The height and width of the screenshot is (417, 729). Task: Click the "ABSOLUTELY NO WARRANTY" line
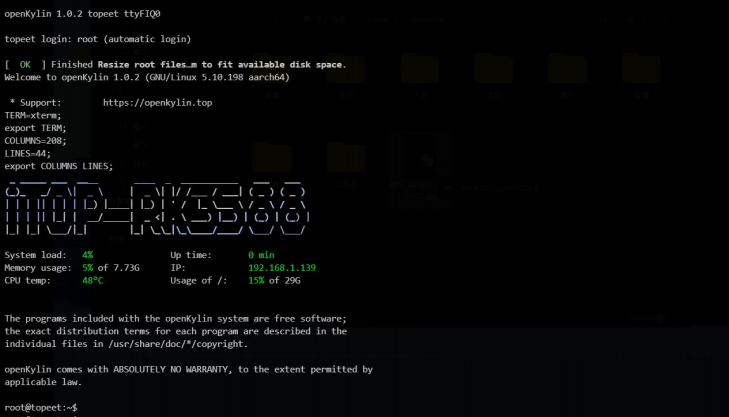click(189, 370)
